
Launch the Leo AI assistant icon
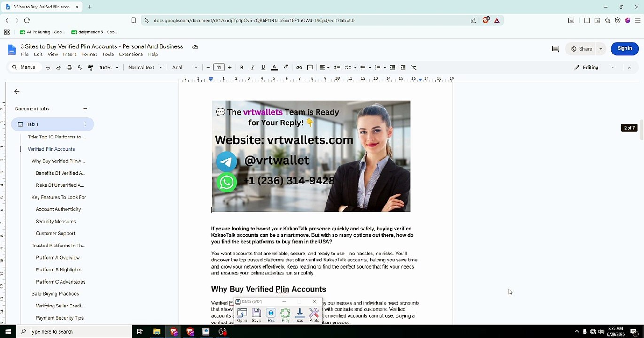pos(607,20)
